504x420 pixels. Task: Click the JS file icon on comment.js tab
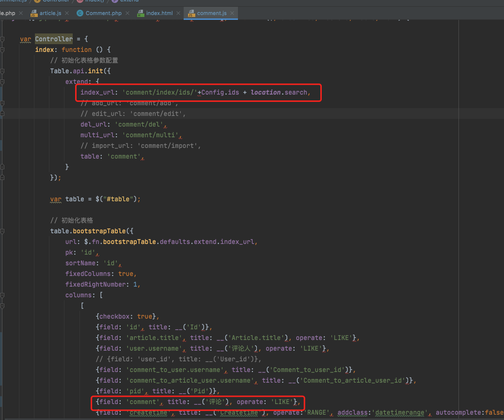click(x=191, y=13)
